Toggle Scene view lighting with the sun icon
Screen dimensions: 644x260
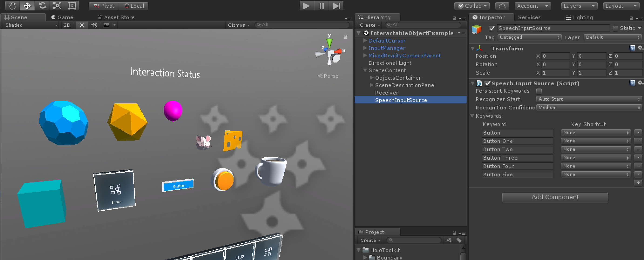point(81,25)
